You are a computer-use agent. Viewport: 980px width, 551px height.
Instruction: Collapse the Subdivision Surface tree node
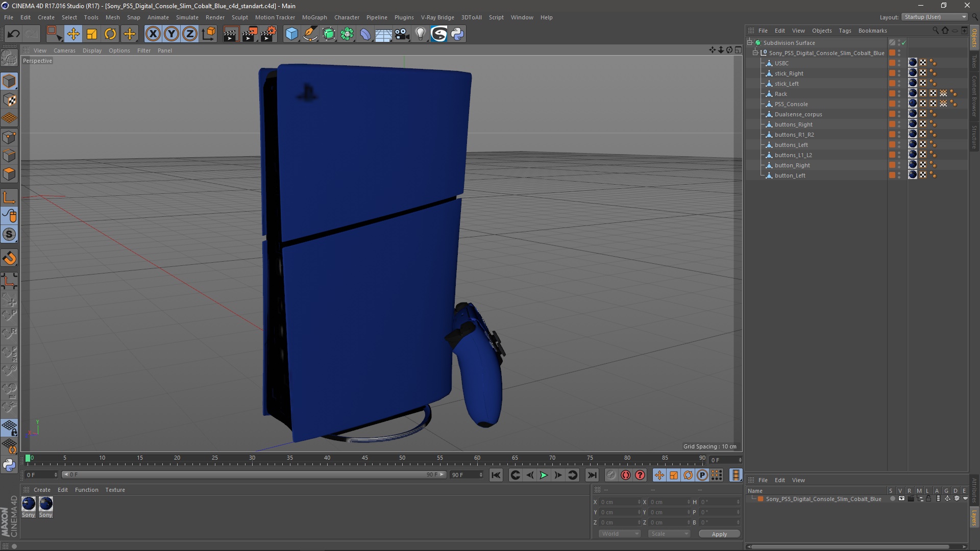[x=750, y=43]
